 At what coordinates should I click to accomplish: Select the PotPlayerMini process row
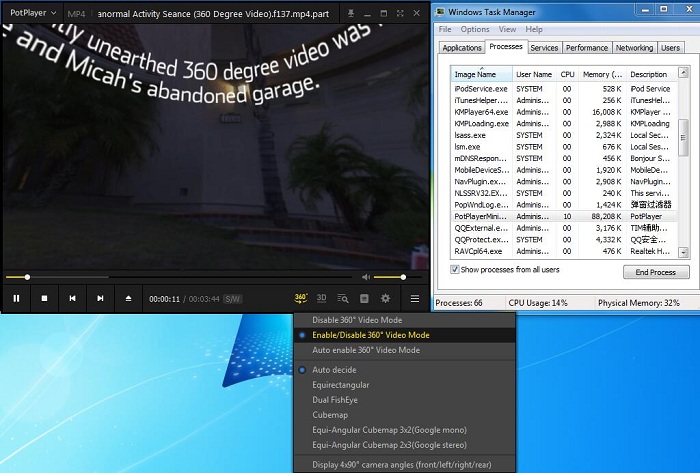click(x=564, y=216)
